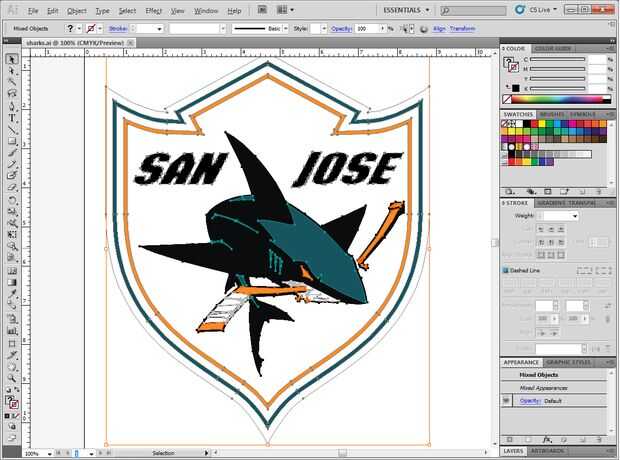Select the Column Graph tool
This screenshot has height=460, width=620.
click(12, 331)
